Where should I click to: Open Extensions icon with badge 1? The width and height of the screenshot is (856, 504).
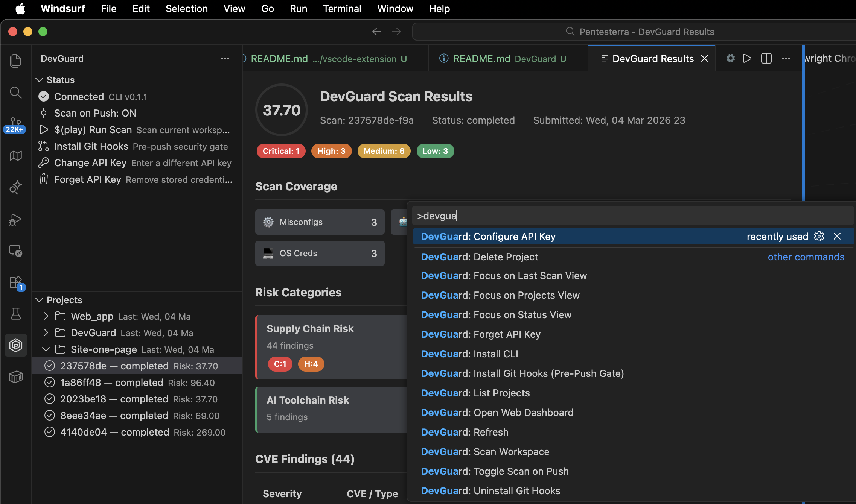[x=15, y=282]
